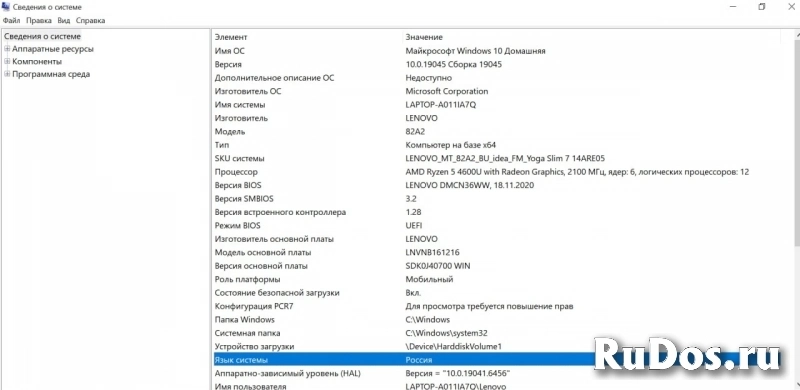This screenshot has height=390, width=800.
Task: Click the AMD Ryzen 5 4600U value
Action: click(577, 172)
